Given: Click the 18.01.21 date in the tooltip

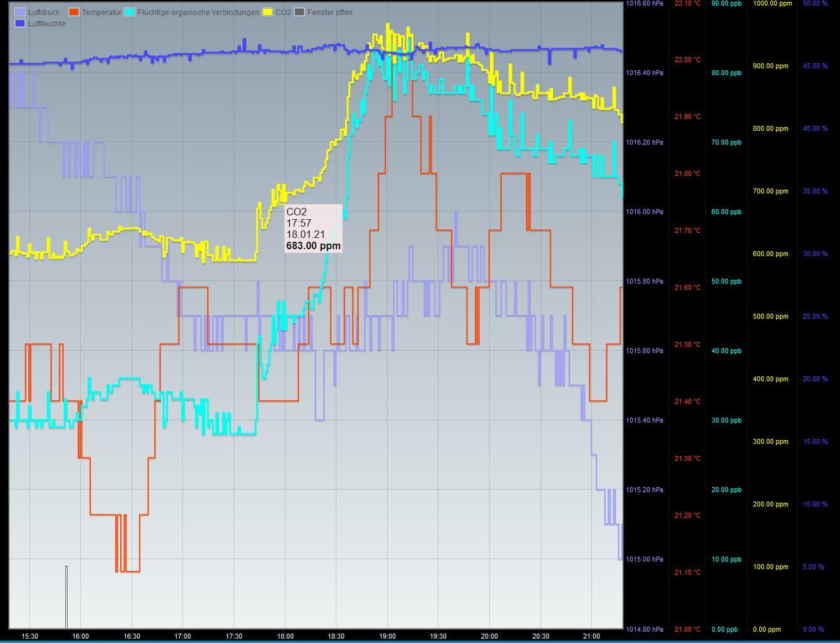Looking at the screenshot, I should pyautogui.click(x=306, y=235).
